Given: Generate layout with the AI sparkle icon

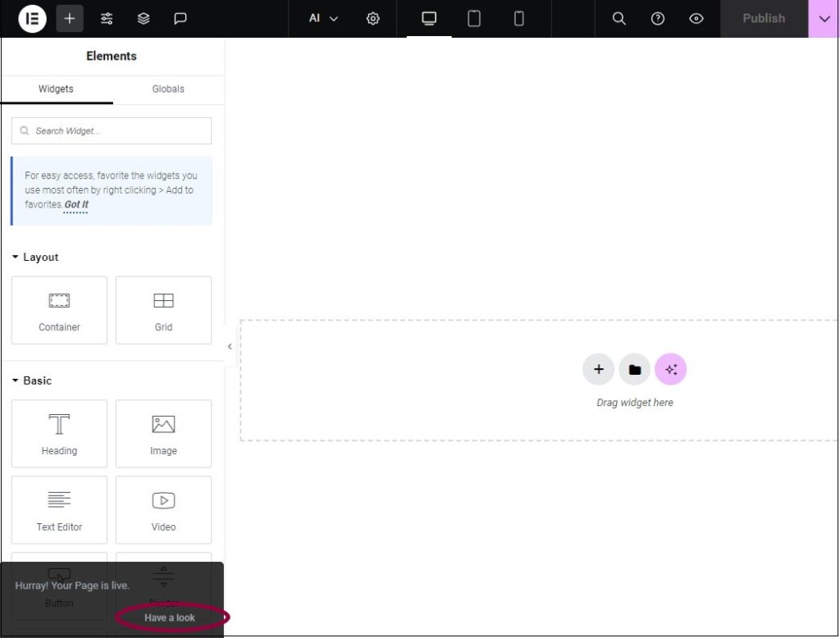Looking at the screenshot, I should pos(671,369).
